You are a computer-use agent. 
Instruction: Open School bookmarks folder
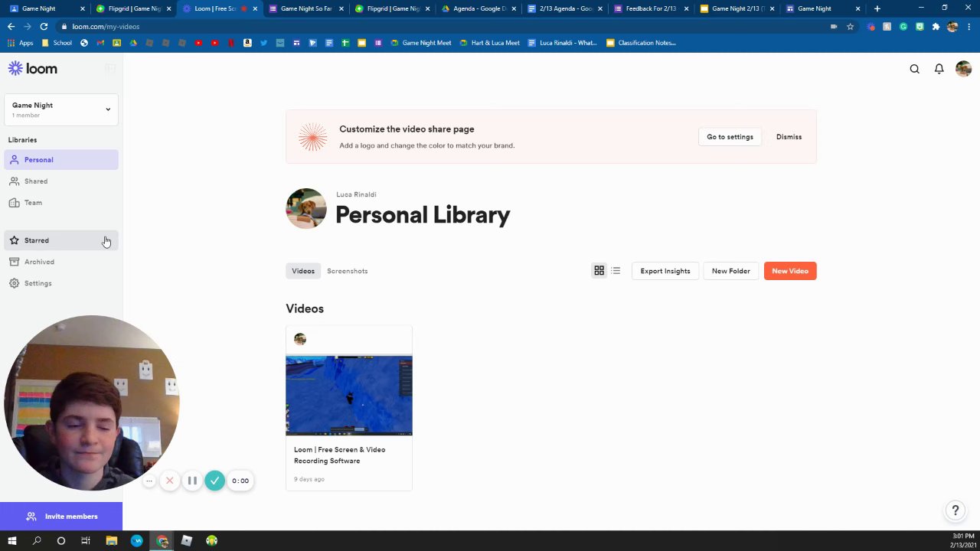[x=57, y=43]
